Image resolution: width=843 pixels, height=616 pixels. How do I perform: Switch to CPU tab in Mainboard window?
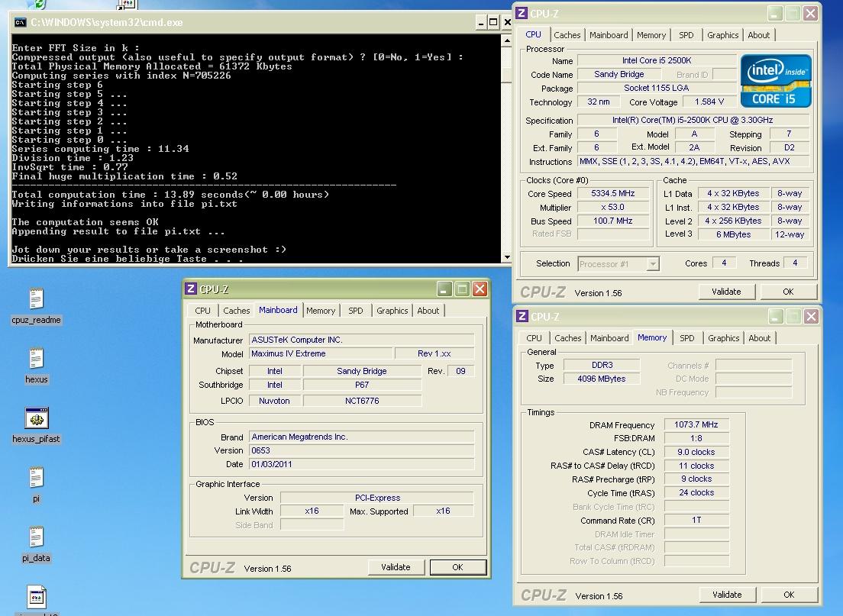(x=202, y=311)
